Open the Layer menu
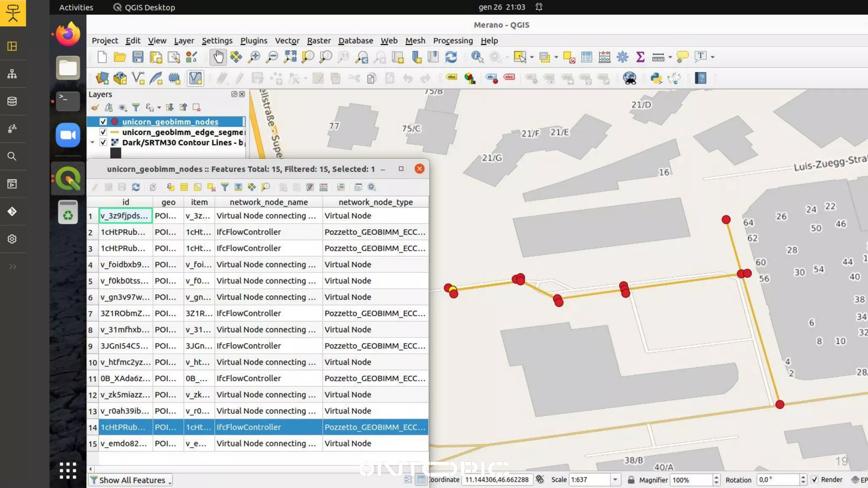This screenshot has height=488, width=868. [184, 41]
